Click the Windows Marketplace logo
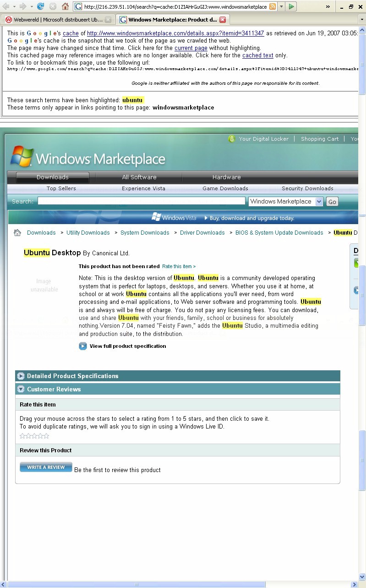Screen dimensions: 366x588 tap(87, 158)
